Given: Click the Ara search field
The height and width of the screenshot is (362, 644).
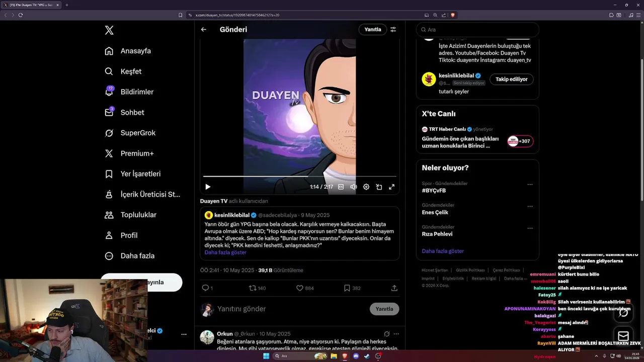Looking at the screenshot, I should 477,30.
